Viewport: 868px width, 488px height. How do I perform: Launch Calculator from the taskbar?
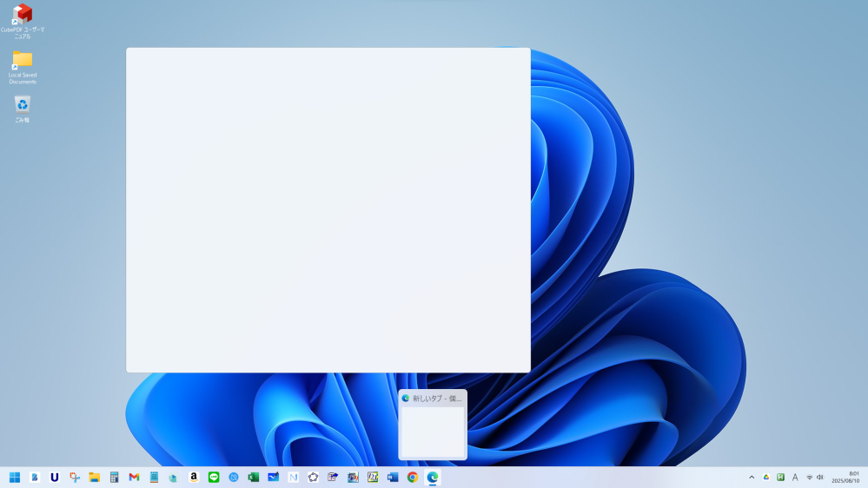(x=114, y=477)
